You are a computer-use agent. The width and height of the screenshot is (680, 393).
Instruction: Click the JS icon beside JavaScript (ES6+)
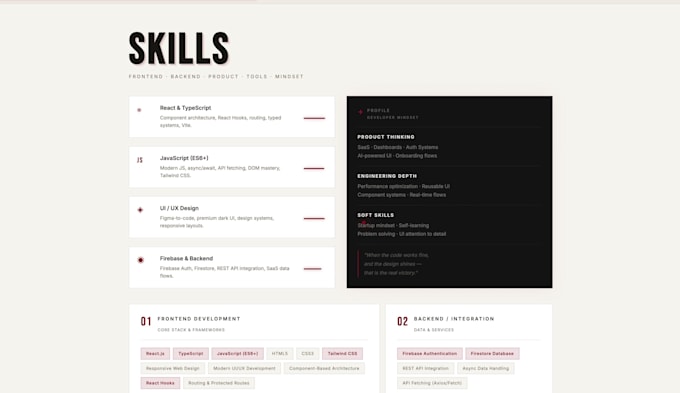pos(140,160)
